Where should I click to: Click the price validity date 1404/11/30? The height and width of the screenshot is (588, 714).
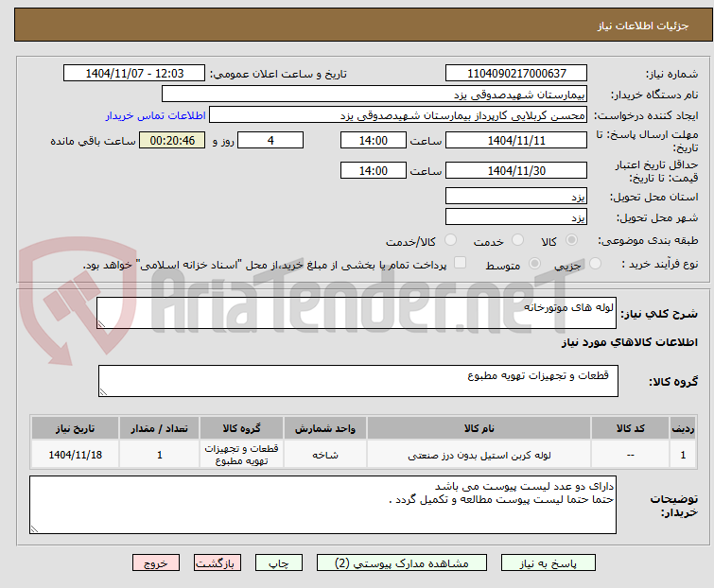click(516, 170)
